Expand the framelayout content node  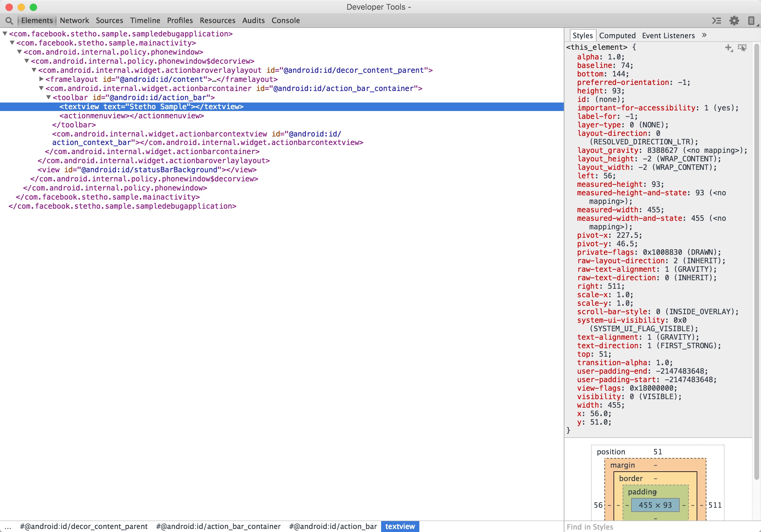[x=41, y=79]
